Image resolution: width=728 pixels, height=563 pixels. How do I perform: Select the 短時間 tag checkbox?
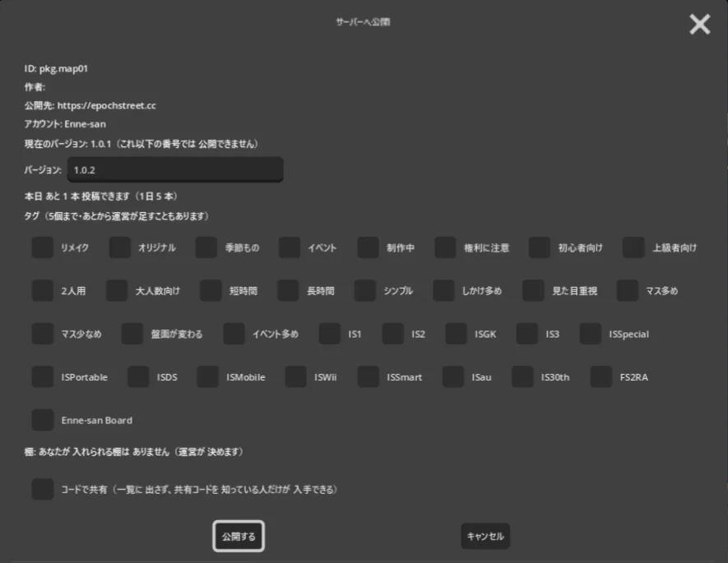211,291
